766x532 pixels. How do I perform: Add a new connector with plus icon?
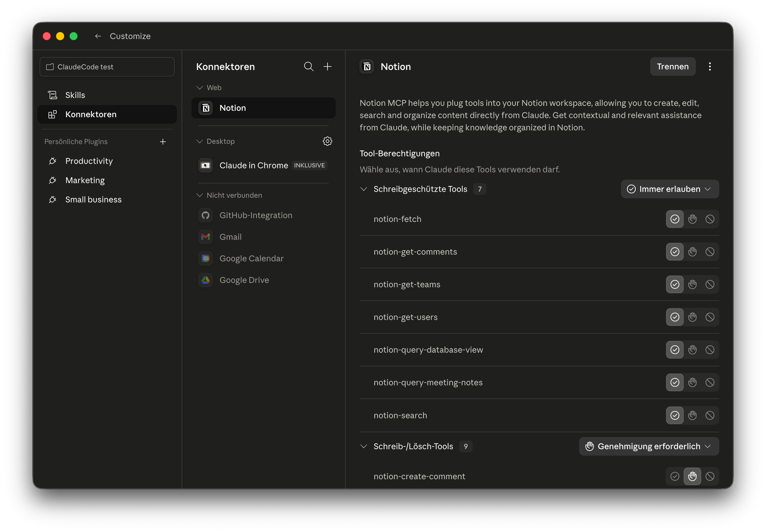point(327,67)
